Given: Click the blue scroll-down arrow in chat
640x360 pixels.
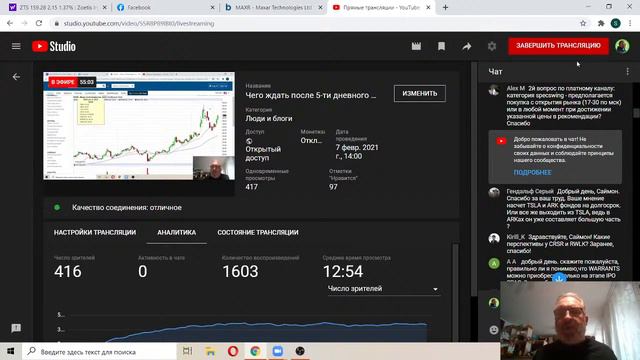Looking at the screenshot, I should tap(559, 278).
